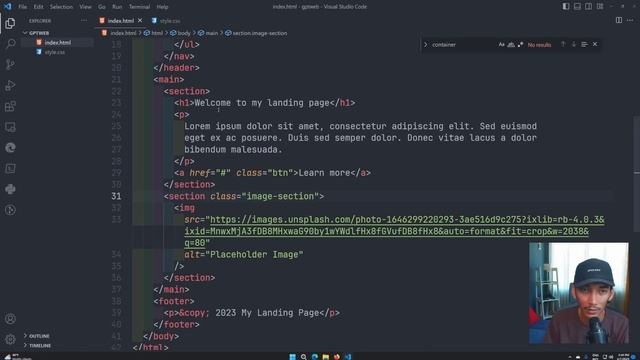The image size is (640, 360).
Task: Open the Terminal menu
Action: click(x=139, y=7)
